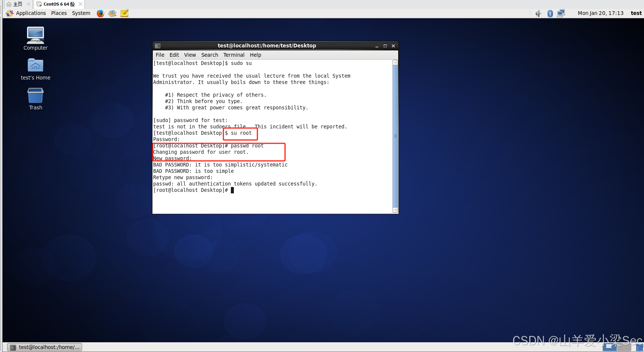Screen dimensions: 644x352
Task: Launch Firefox from the top panel
Action: tap(100, 13)
